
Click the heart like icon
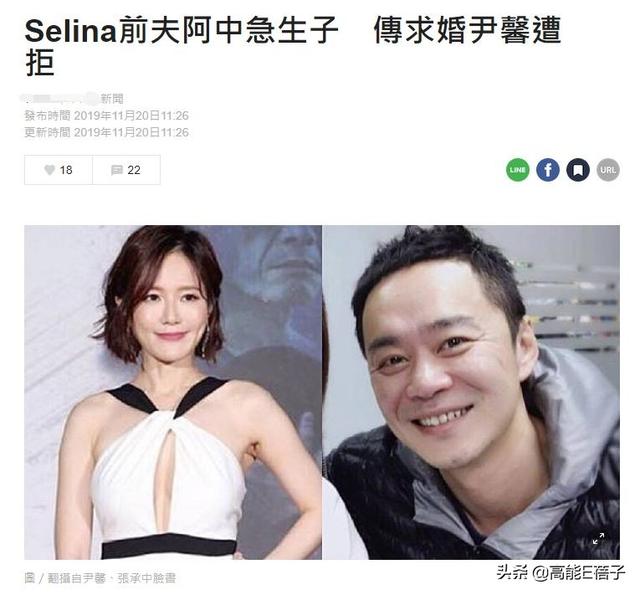(49, 170)
